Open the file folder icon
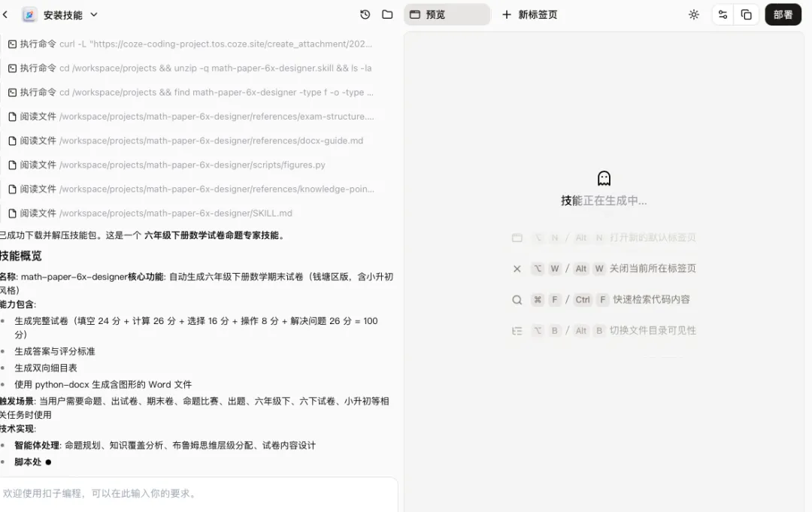Image resolution: width=812 pixels, height=512 pixels. tap(387, 14)
